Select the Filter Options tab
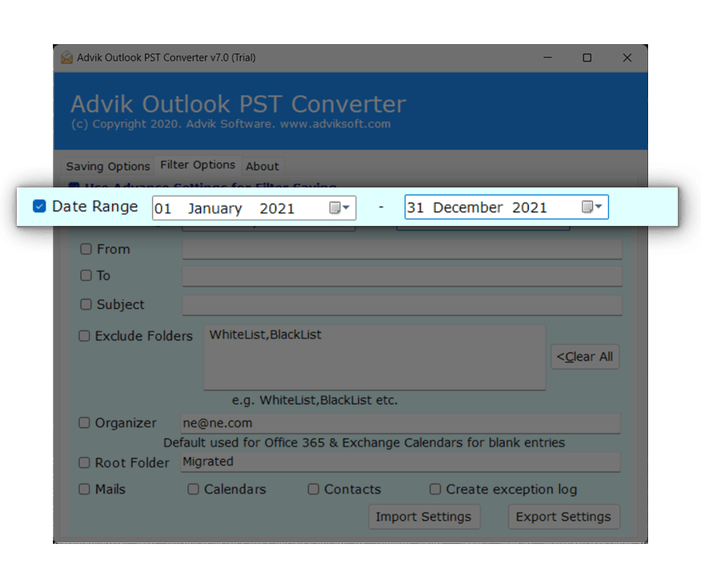Image resolution: width=701 pixels, height=588 pixels. 198,165
